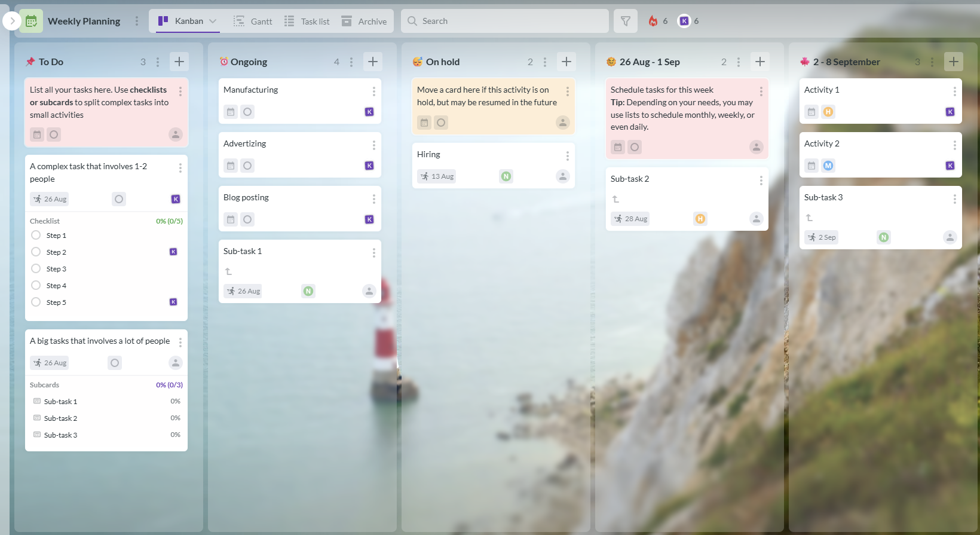Open the Archive view
980x535 pixels.
pos(364,21)
